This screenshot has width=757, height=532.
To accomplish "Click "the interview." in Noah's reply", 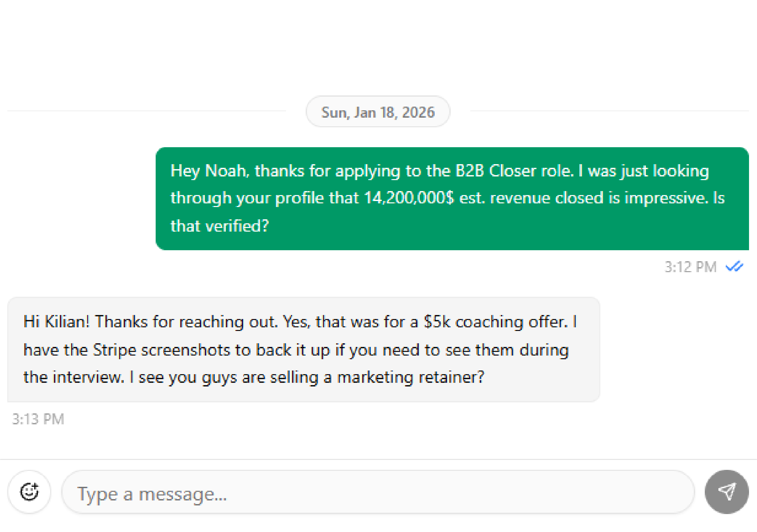I will [74, 377].
